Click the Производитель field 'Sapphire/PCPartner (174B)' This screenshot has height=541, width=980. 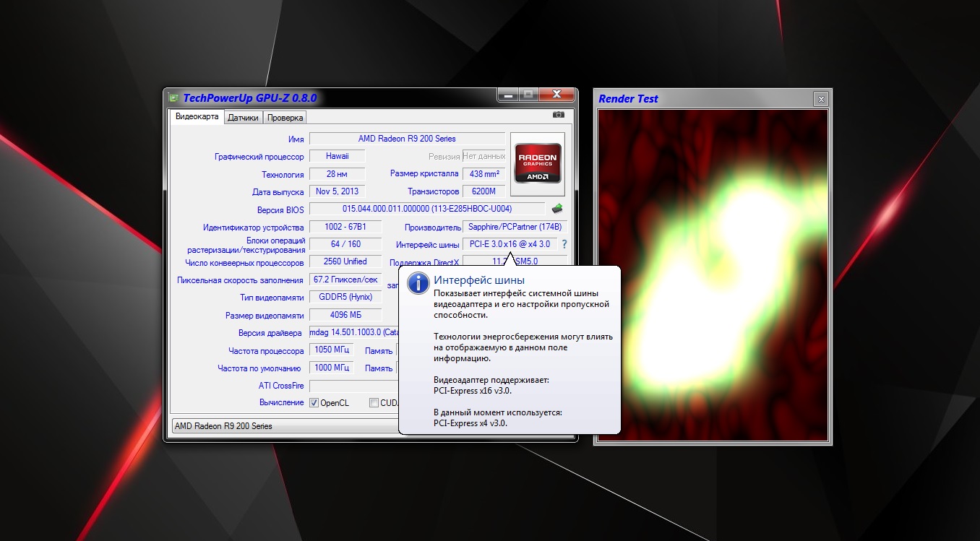515,228
